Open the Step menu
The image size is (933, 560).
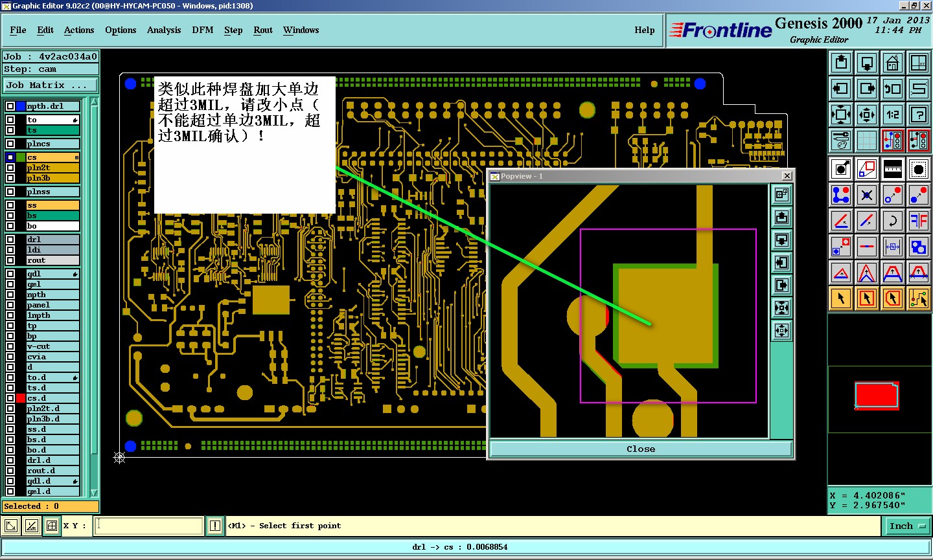pos(233,30)
